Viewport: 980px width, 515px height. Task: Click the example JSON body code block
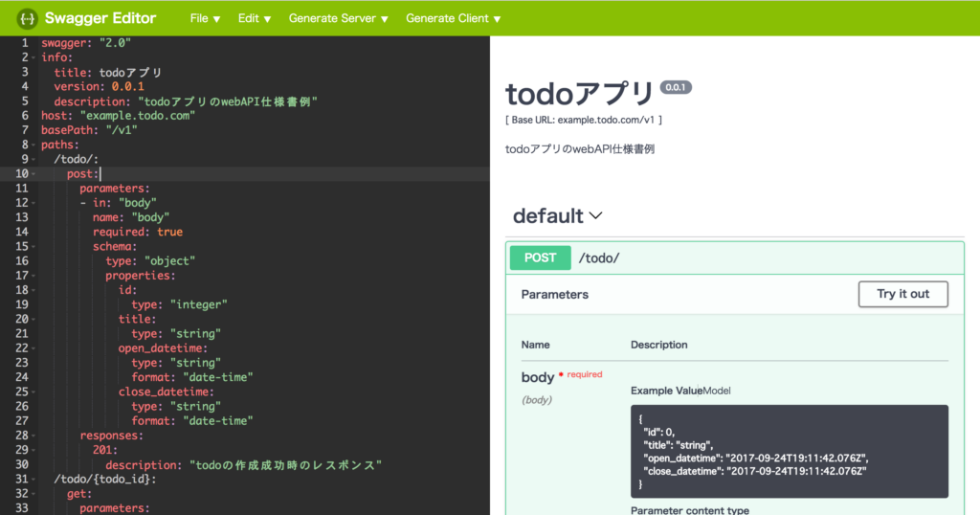coord(789,451)
